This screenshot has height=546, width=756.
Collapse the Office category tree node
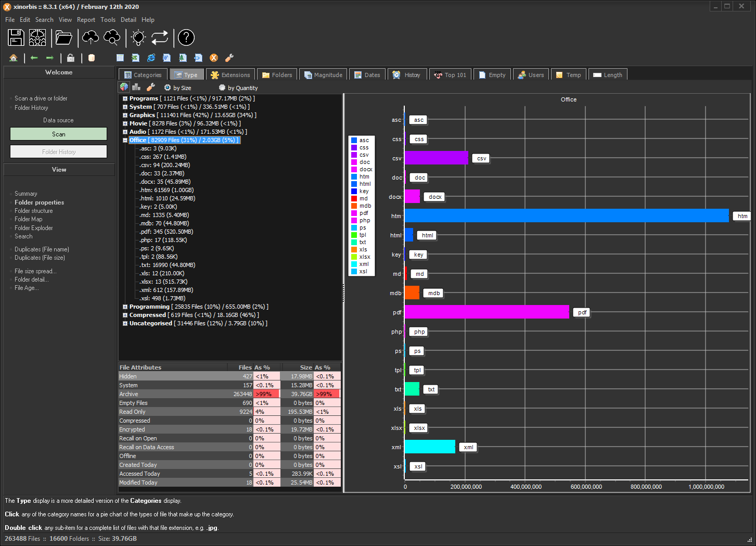point(125,141)
